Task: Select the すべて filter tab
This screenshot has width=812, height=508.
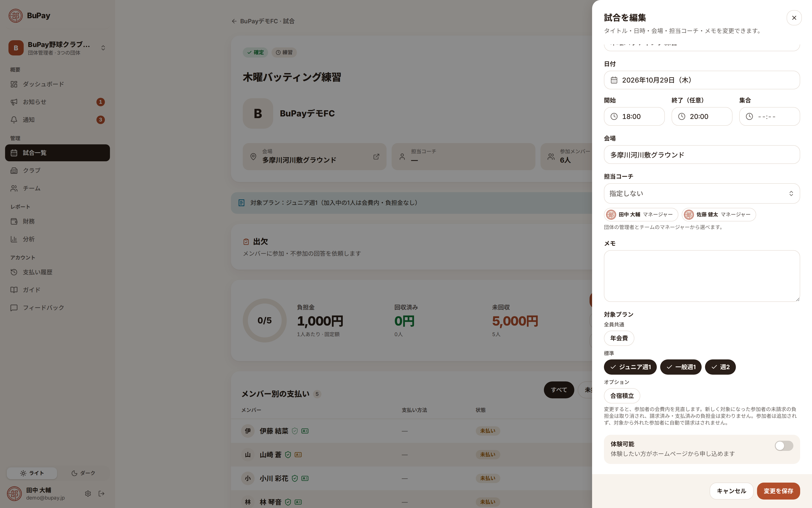Action: [559, 390]
